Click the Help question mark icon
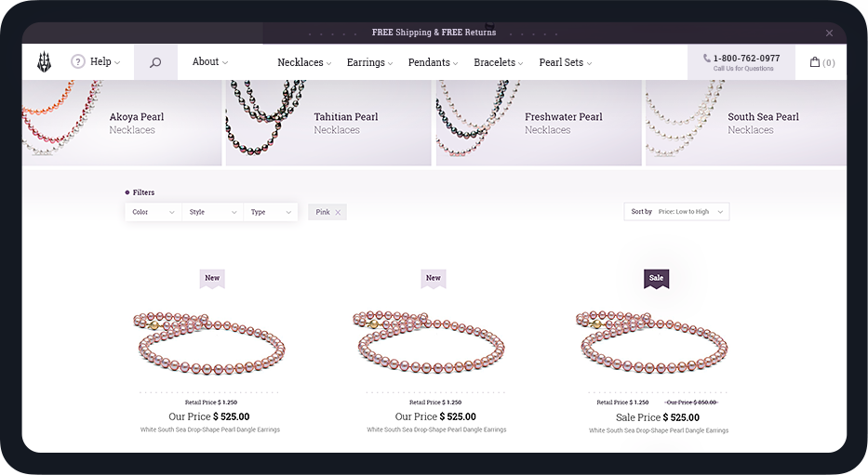The height and width of the screenshot is (475, 868). pyautogui.click(x=78, y=61)
